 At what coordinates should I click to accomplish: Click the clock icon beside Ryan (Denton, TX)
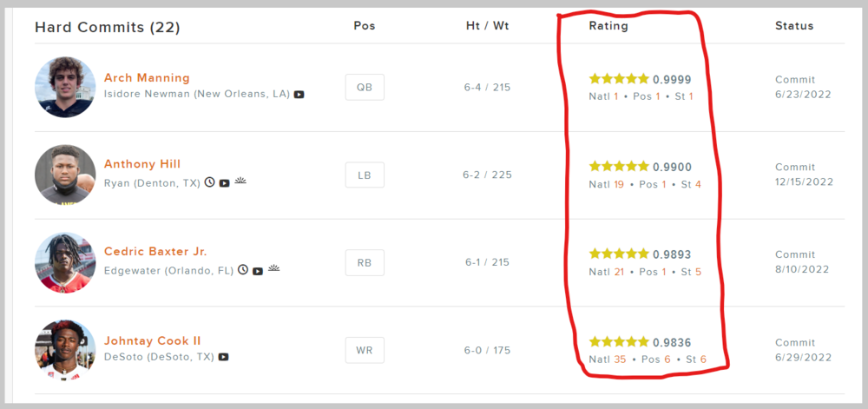[x=209, y=182]
